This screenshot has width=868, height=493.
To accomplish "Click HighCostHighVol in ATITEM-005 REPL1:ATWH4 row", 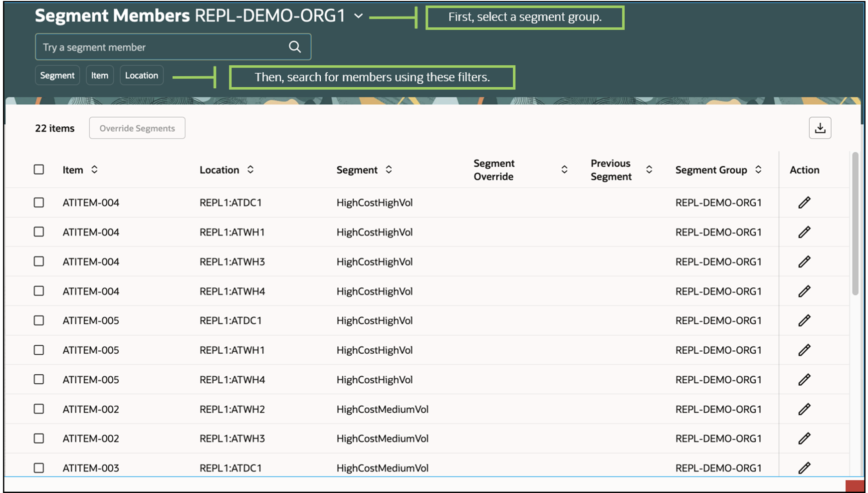I will [x=375, y=380].
